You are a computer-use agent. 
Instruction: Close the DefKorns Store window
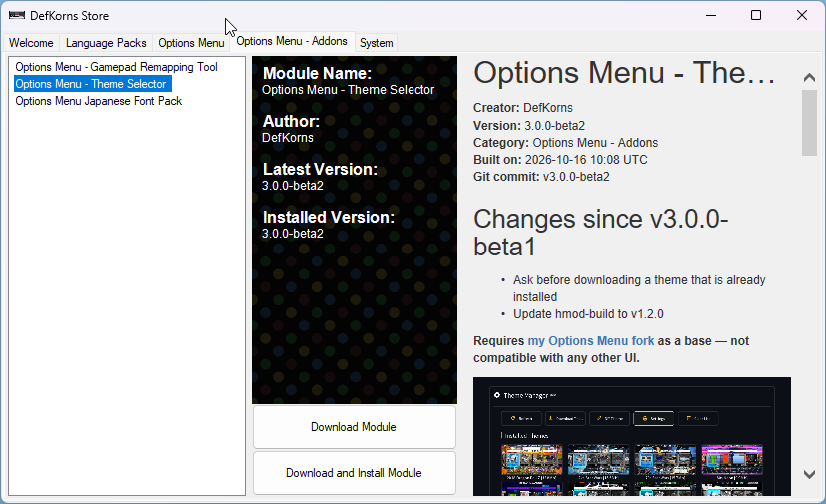802,15
